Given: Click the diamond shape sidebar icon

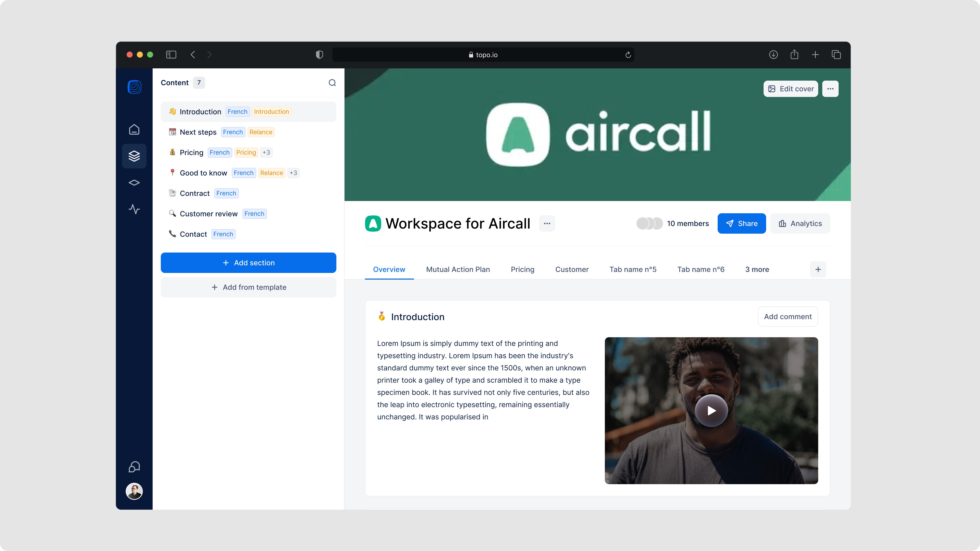Looking at the screenshot, I should pyautogui.click(x=134, y=183).
